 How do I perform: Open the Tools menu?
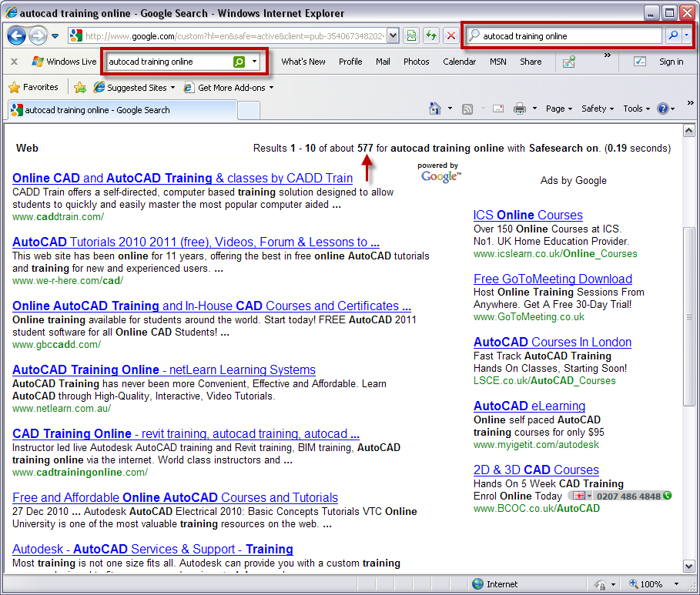[x=636, y=109]
